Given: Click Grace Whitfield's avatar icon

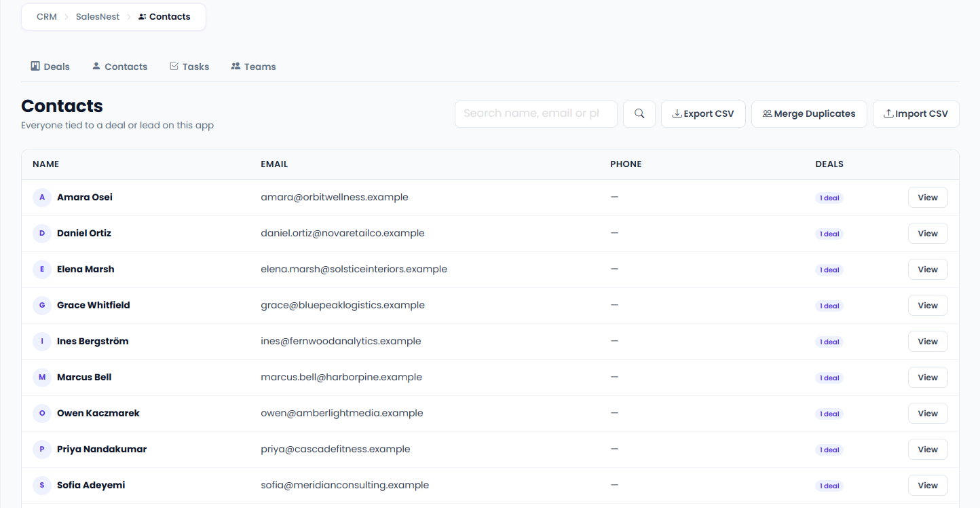Looking at the screenshot, I should pos(42,306).
